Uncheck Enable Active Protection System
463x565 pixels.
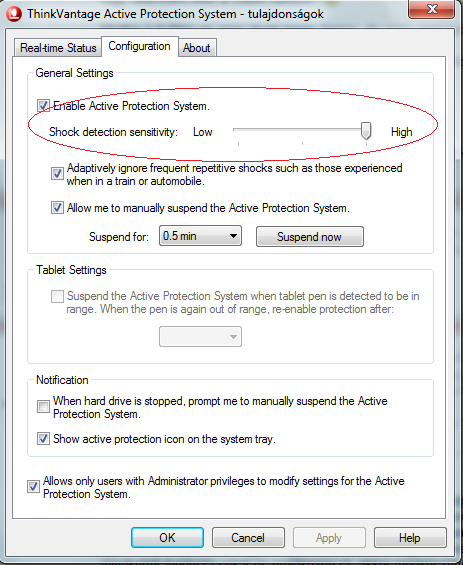(43, 106)
